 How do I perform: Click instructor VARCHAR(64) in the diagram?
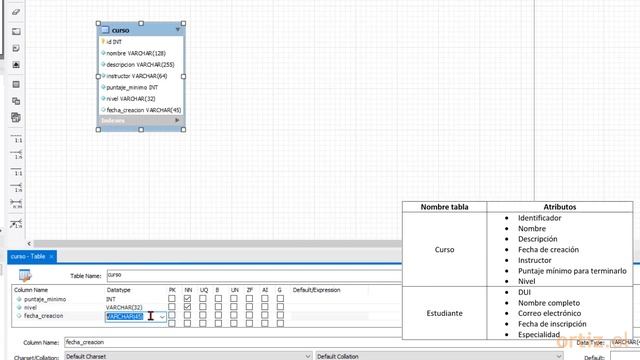pyautogui.click(x=137, y=76)
